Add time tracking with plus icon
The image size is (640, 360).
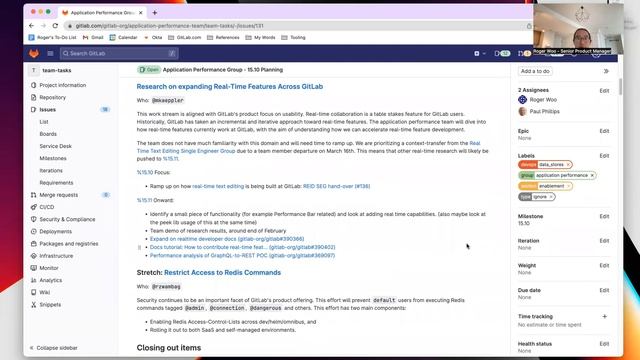coord(604,316)
